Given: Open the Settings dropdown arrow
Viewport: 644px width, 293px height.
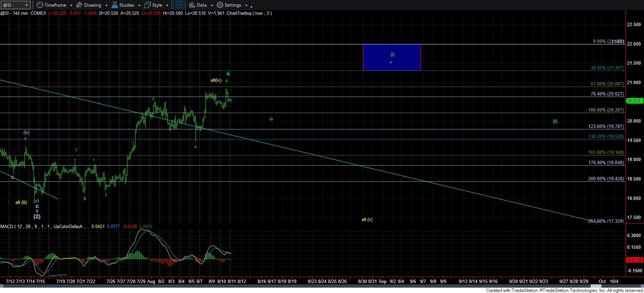Looking at the screenshot, I should pyautogui.click(x=246, y=5).
